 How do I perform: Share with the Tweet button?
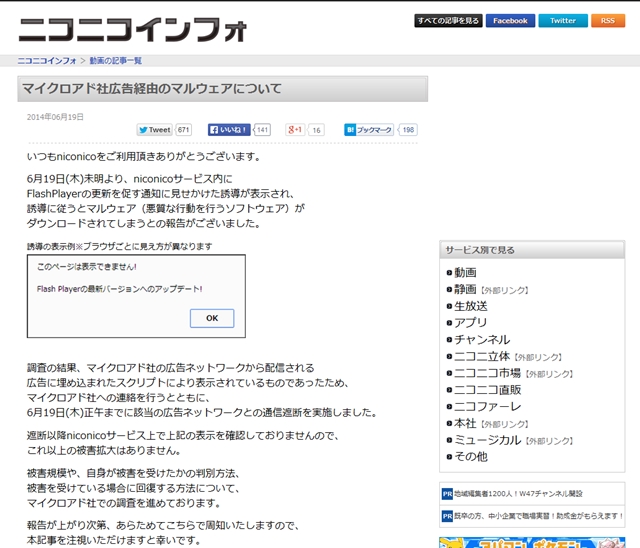(155, 130)
